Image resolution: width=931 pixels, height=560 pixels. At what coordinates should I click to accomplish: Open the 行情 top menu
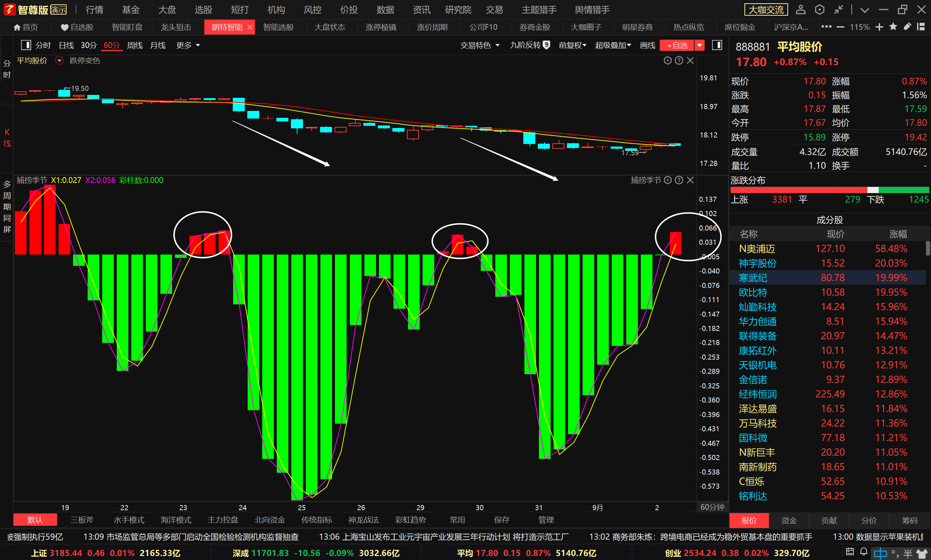coord(94,10)
